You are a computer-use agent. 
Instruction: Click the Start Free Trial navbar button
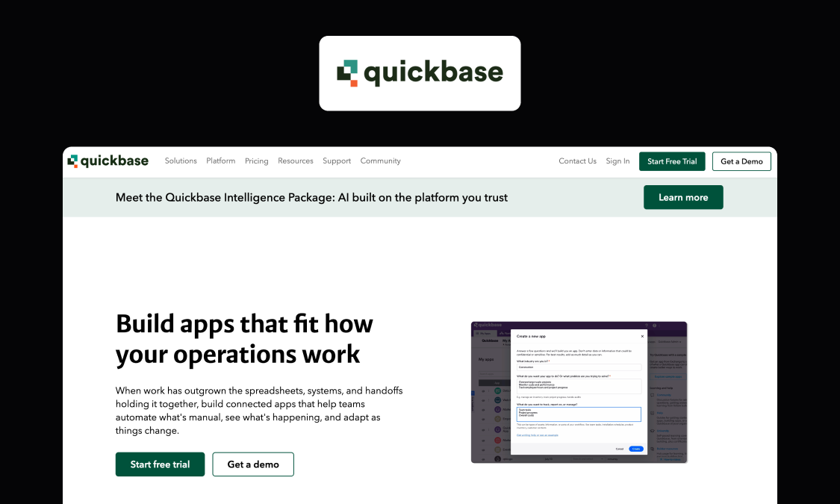672,161
